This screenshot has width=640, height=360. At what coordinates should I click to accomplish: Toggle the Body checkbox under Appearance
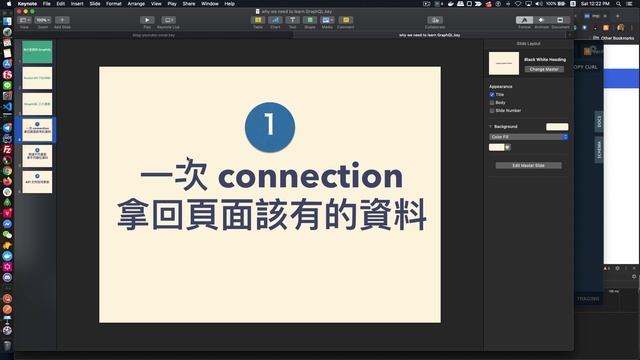[x=492, y=103]
